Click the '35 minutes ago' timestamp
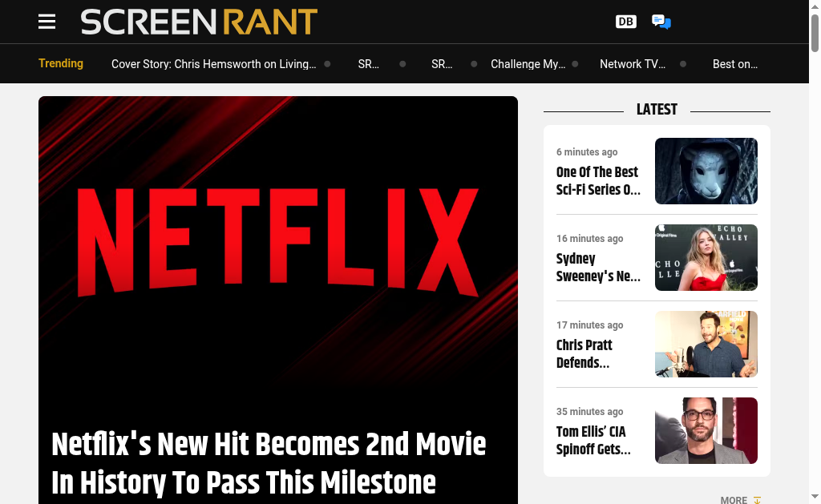Screen dimensions: 821x504 589,411
